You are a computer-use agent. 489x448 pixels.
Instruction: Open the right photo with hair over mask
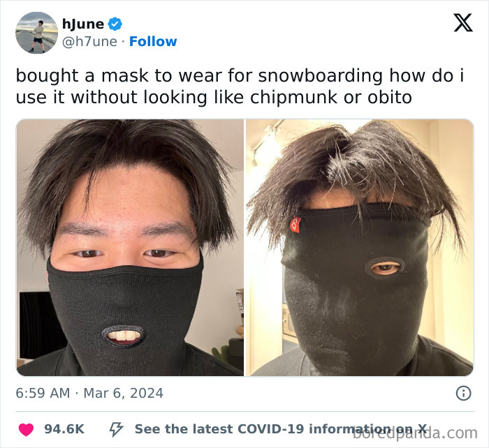pos(360,247)
